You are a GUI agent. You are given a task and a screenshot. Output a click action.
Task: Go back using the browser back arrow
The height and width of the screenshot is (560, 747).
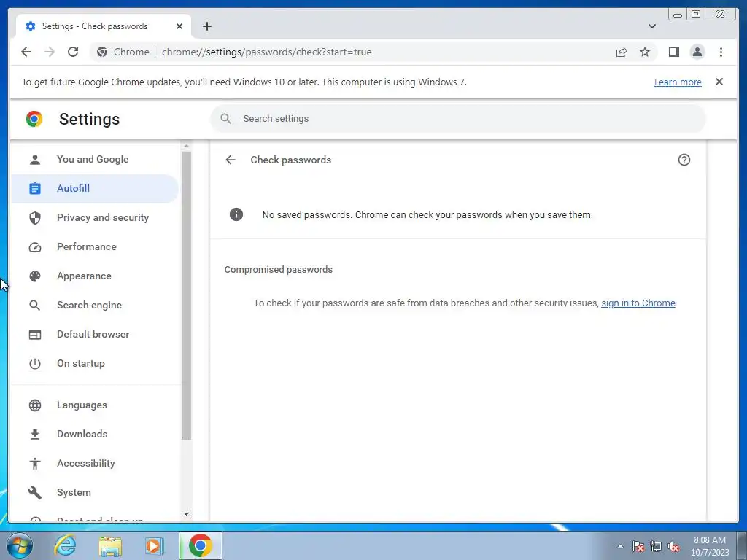(26, 52)
